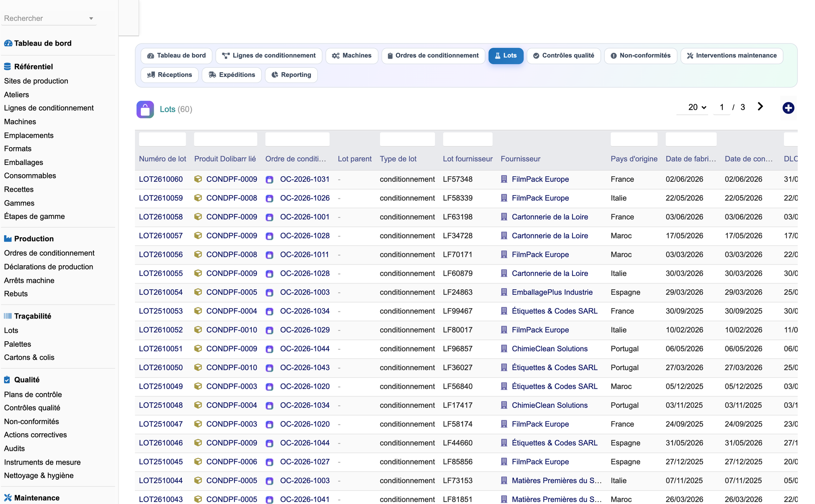Switch to Tableau de bord tab
815x504 pixels.
coord(176,56)
